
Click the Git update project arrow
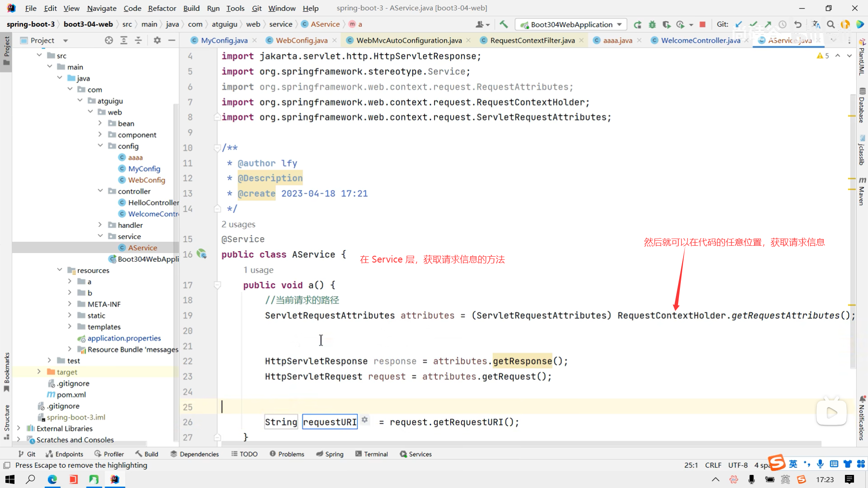(x=739, y=24)
